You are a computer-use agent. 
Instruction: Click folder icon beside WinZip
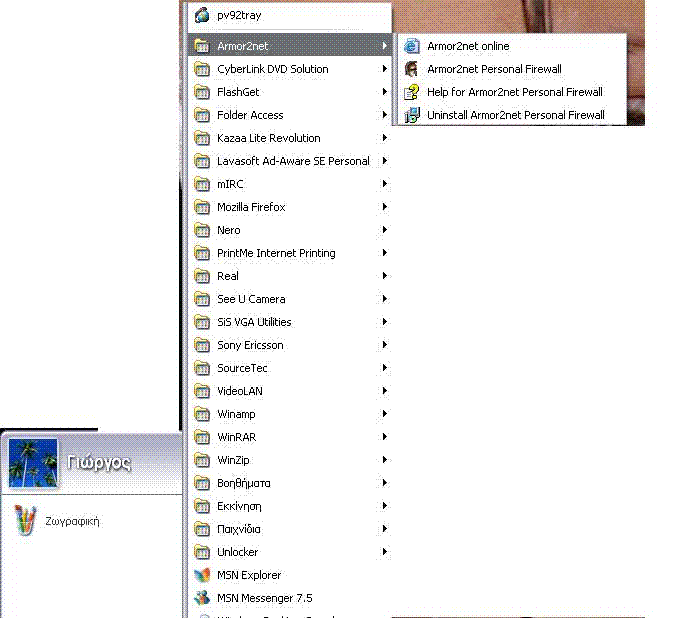[x=202, y=460]
